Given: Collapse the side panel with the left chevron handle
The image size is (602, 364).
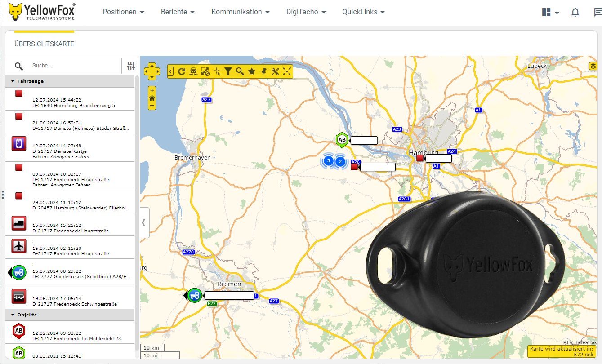Looking at the screenshot, I should [144, 222].
